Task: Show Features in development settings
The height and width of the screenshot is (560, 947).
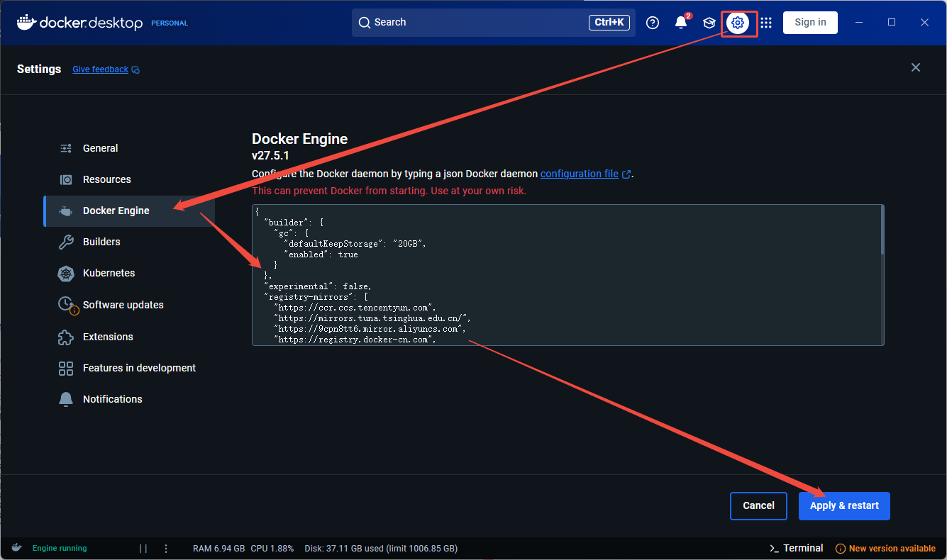Action: 129,368
